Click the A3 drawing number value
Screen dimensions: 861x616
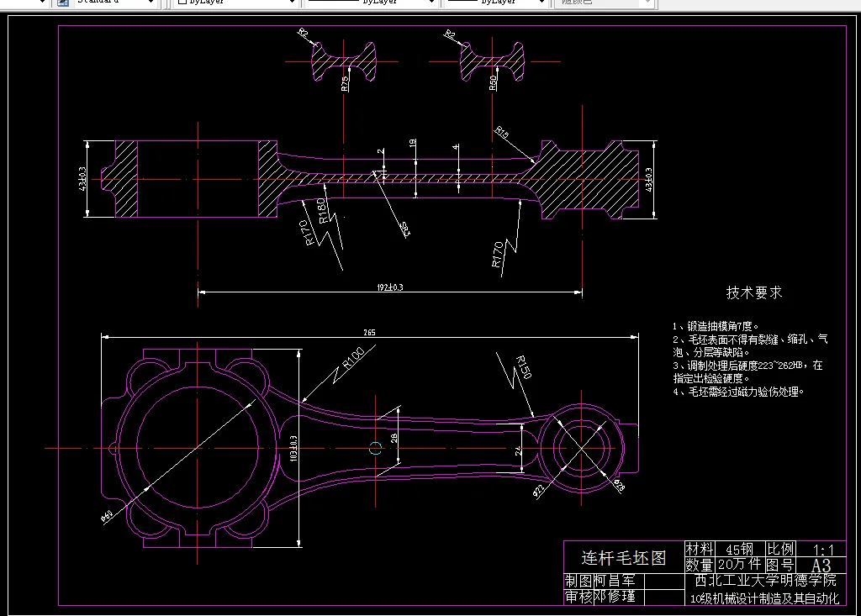coord(821,565)
